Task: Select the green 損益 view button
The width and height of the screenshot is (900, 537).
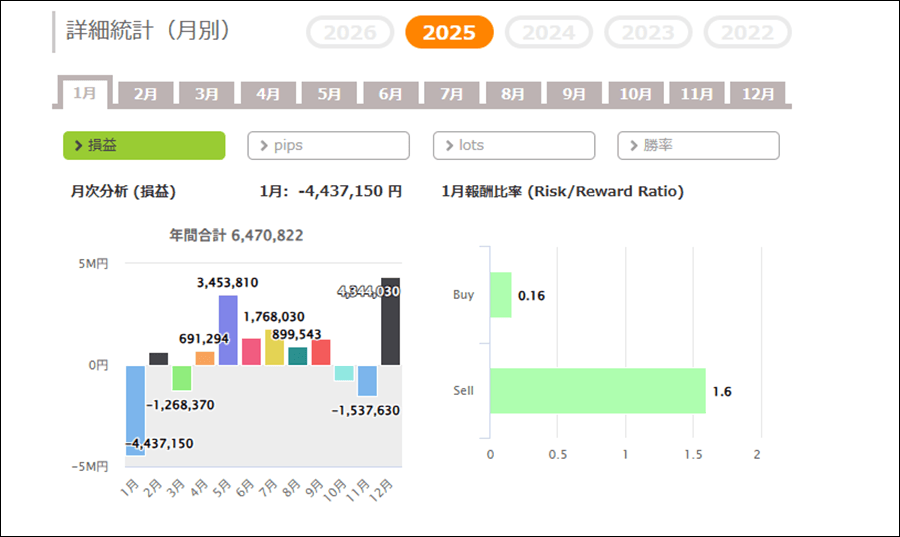Action: [x=144, y=145]
